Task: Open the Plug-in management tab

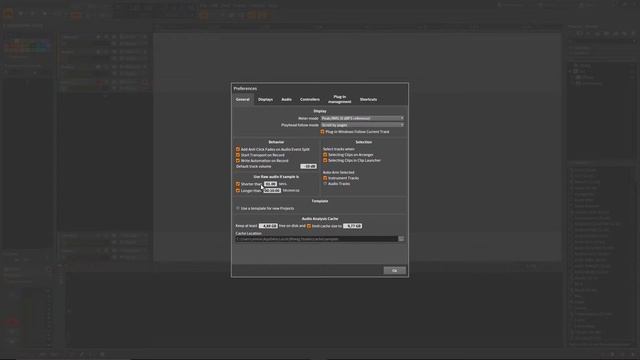Action: pyautogui.click(x=340, y=99)
